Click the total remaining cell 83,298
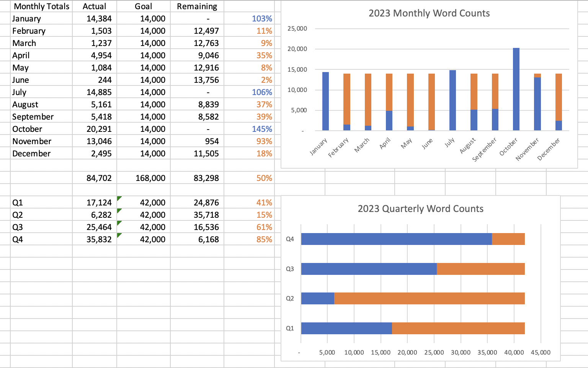The height and width of the screenshot is (368, 588). [x=197, y=178]
